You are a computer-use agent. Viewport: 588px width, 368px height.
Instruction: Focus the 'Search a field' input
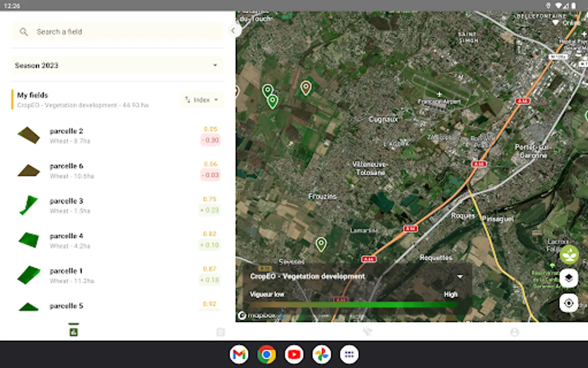tap(118, 31)
